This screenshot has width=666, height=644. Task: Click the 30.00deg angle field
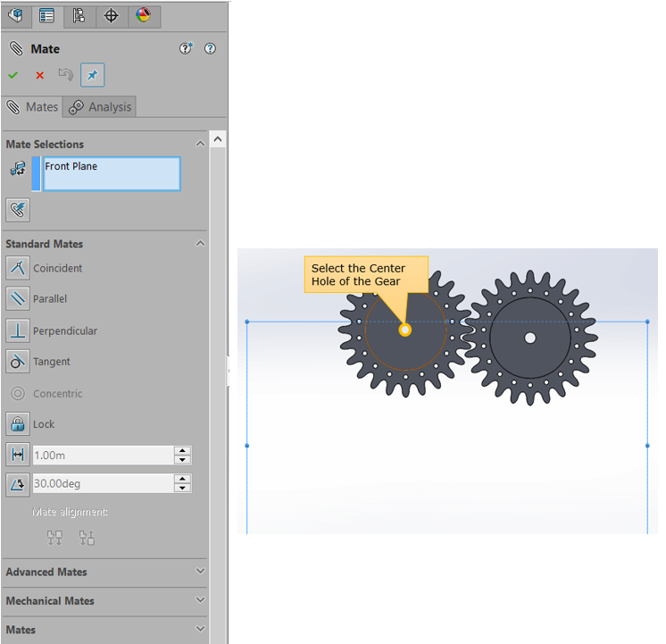pyautogui.click(x=104, y=484)
